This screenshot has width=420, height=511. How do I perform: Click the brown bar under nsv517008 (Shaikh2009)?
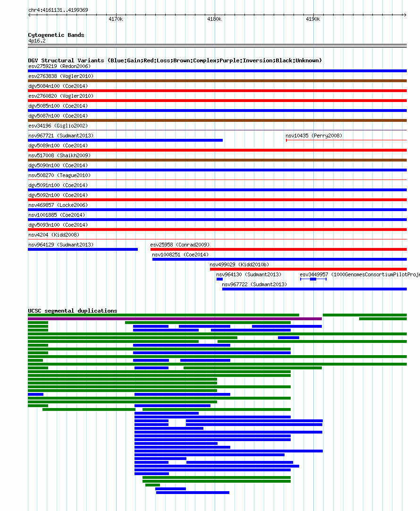pyautogui.click(x=217, y=161)
